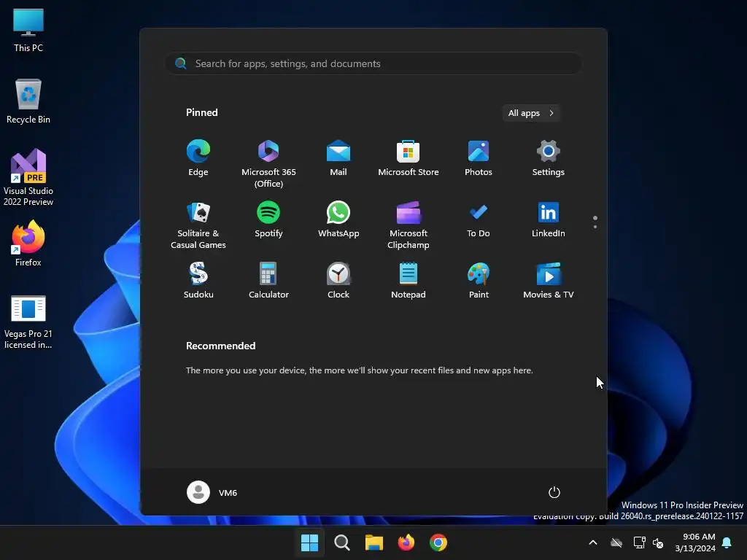Open the clock and date flyout
The image size is (747, 560).
[695, 542]
